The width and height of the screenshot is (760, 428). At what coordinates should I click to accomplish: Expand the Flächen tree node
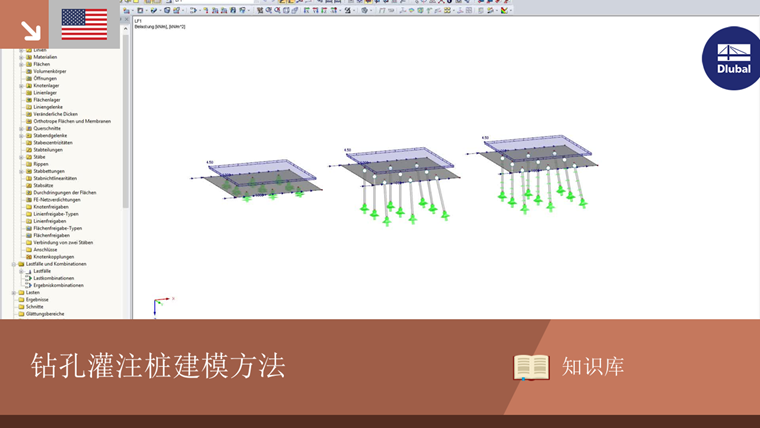(21, 64)
